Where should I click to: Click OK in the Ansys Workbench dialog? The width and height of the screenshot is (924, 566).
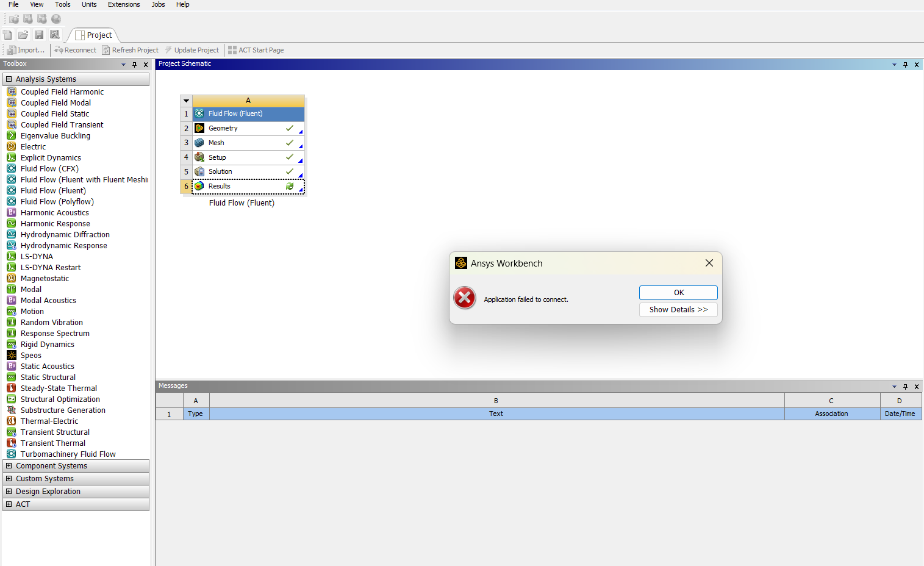click(678, 293)
